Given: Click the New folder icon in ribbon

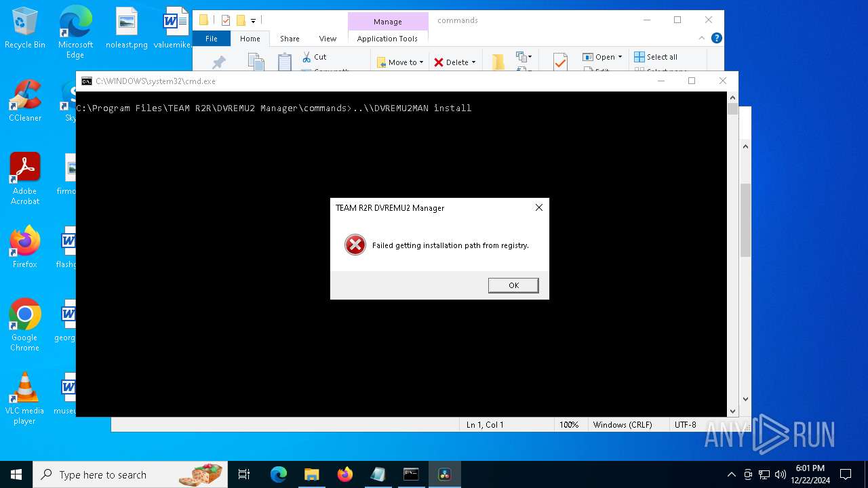Looking at the screenshot, I should 498,62.
